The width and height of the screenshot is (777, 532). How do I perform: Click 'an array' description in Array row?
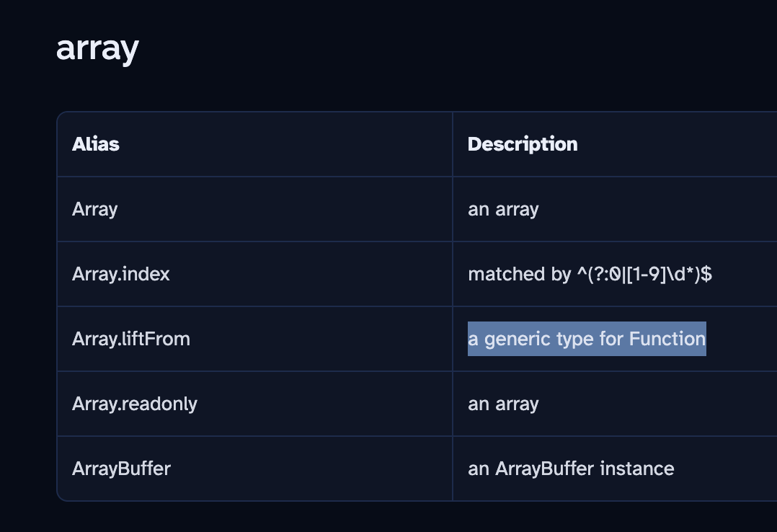(x=503, y=209)
